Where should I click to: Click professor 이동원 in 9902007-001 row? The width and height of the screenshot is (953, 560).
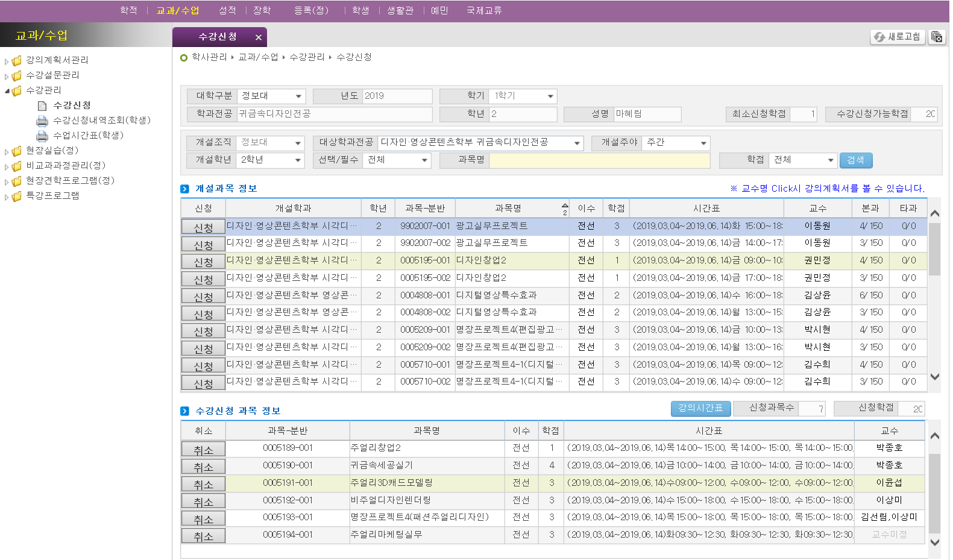(x=817, y=226)
